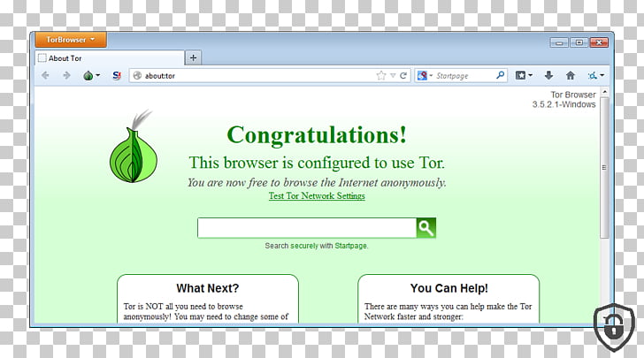Go to the home page icon
Screen dimensions: 644x358
pos(570,75)
